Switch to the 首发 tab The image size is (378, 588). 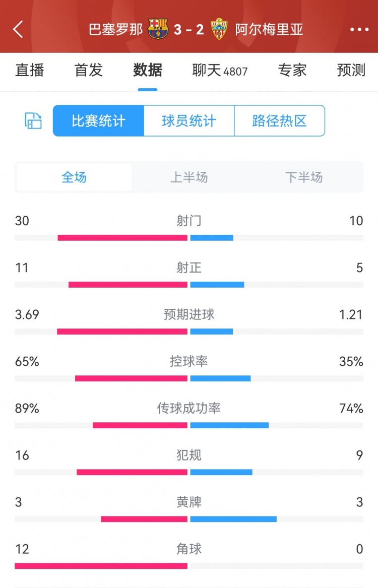point(89,71)
